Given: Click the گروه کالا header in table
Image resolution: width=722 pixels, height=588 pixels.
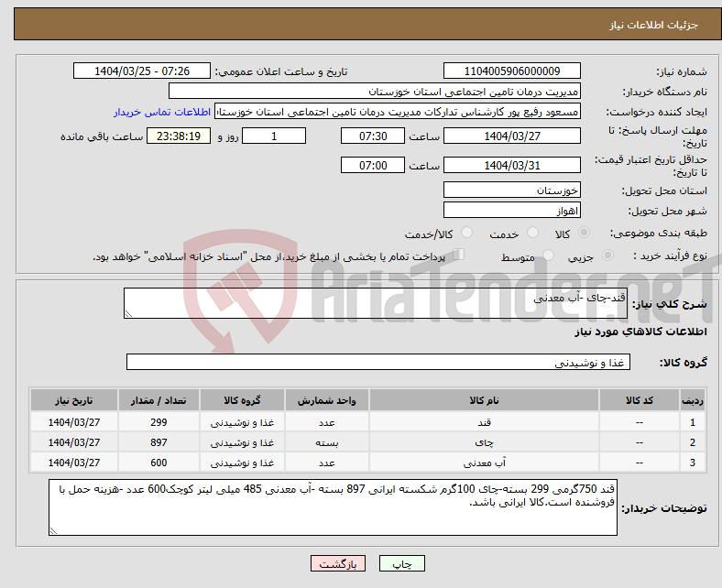Looking at the screenshot, I should [x=242, y=400].
